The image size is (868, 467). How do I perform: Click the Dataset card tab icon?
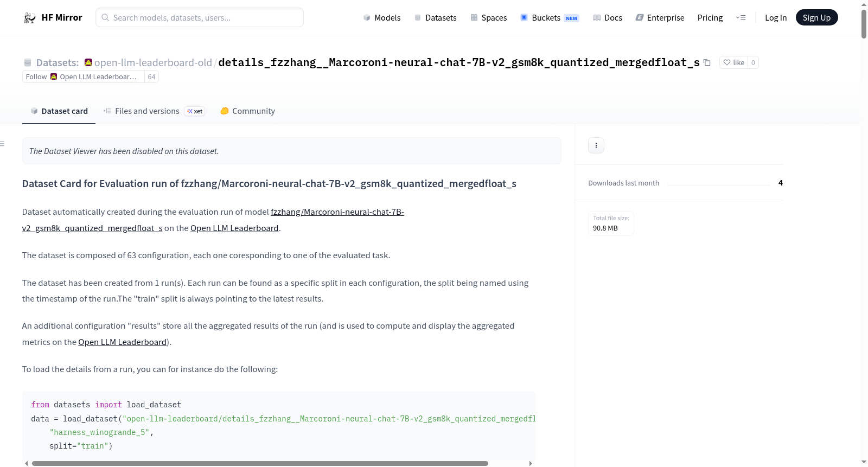(x=34, y=111)
